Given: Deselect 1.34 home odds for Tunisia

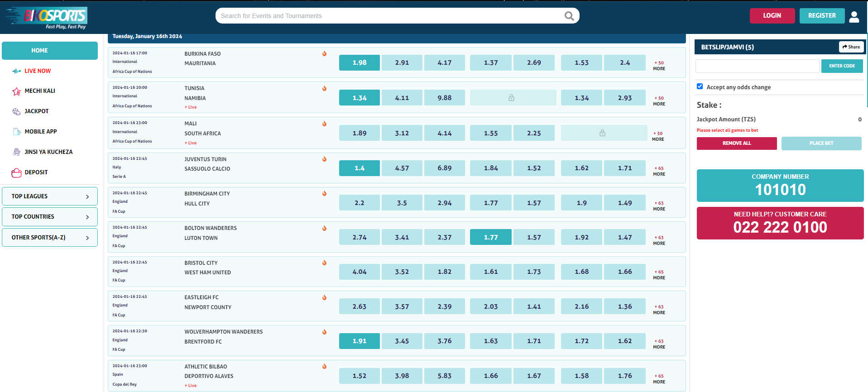Looking at the screenshot, I should [x=360, y=98].
